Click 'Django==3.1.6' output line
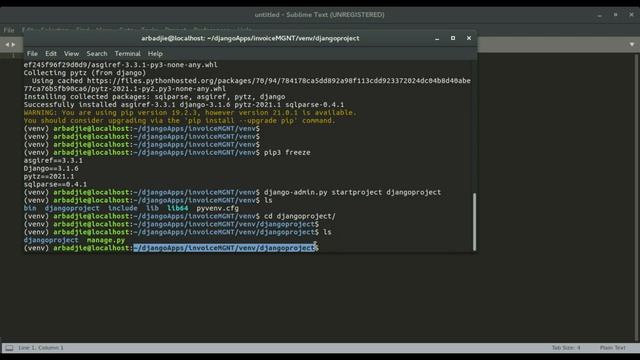Viewport: 640px width, 360px height. [x=51, y=168]
